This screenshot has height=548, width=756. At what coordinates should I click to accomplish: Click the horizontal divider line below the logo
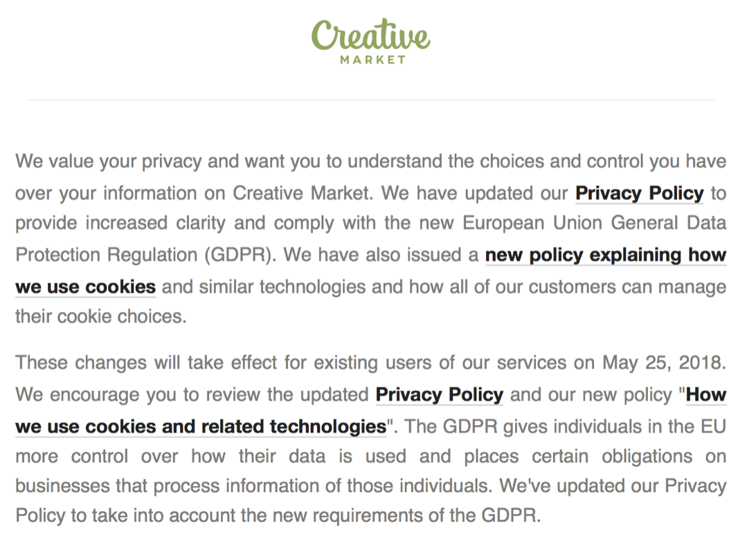point(371,100)
